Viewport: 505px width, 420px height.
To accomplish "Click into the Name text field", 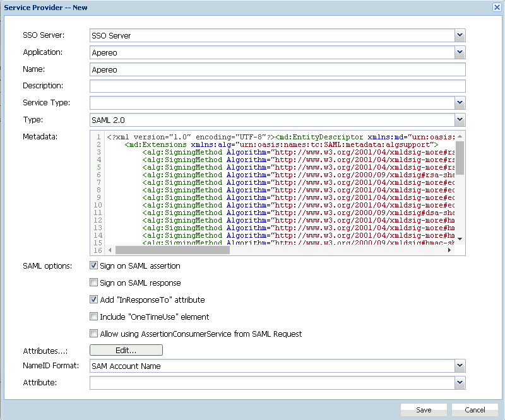I will coord(277,69).
